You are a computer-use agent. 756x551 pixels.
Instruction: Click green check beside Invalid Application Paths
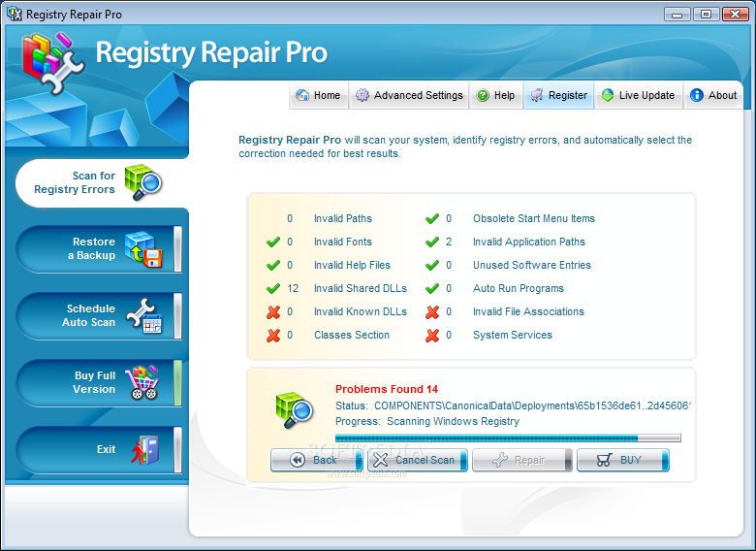pos(432,242)
